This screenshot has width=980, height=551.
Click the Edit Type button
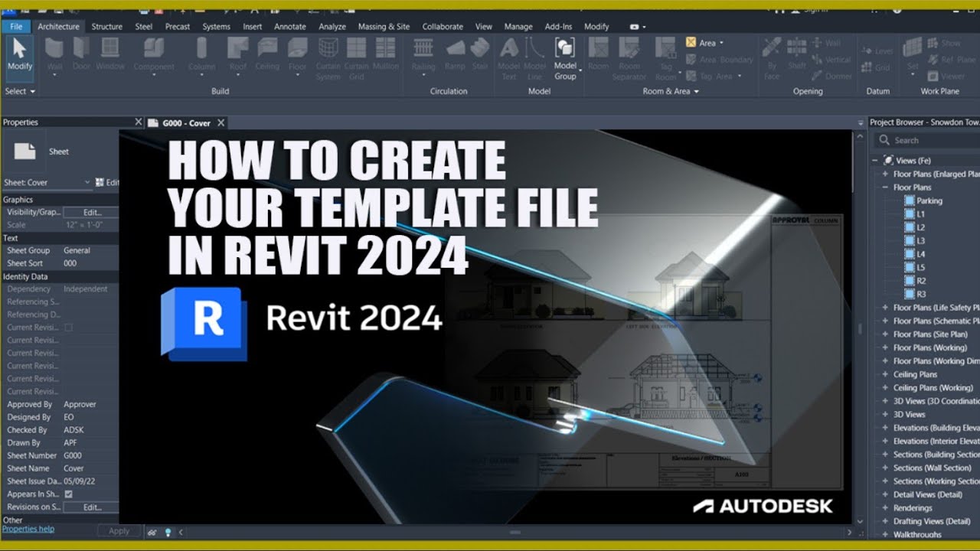click(x=107, y=182)
